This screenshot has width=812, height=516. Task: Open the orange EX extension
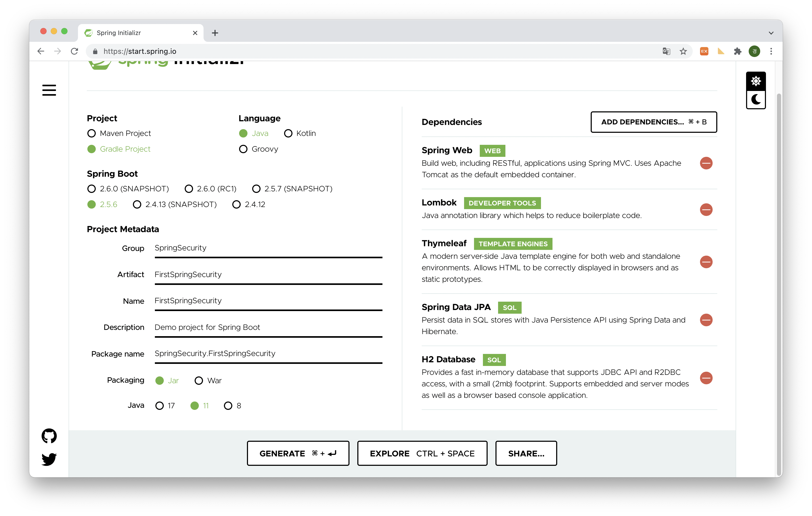704,51
